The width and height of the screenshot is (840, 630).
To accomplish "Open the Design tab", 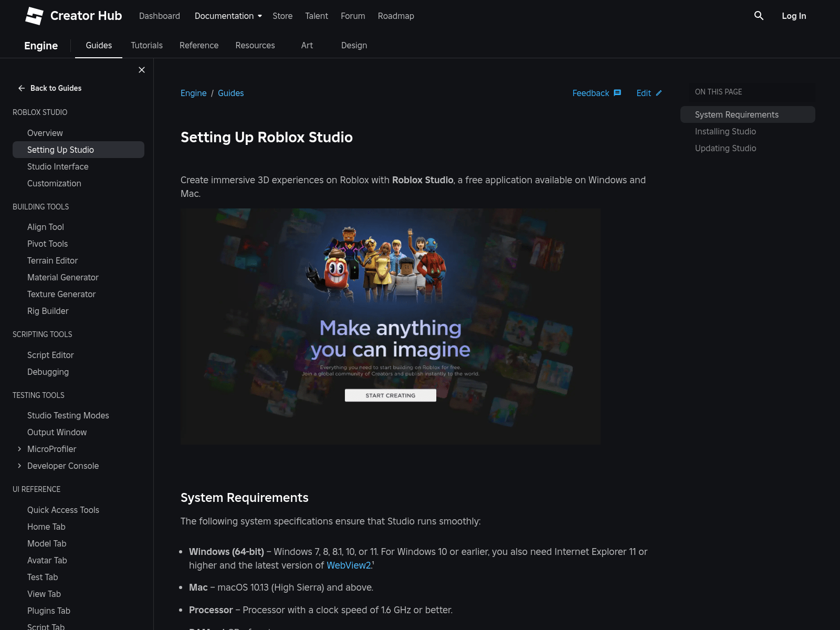I will point(354,45).
